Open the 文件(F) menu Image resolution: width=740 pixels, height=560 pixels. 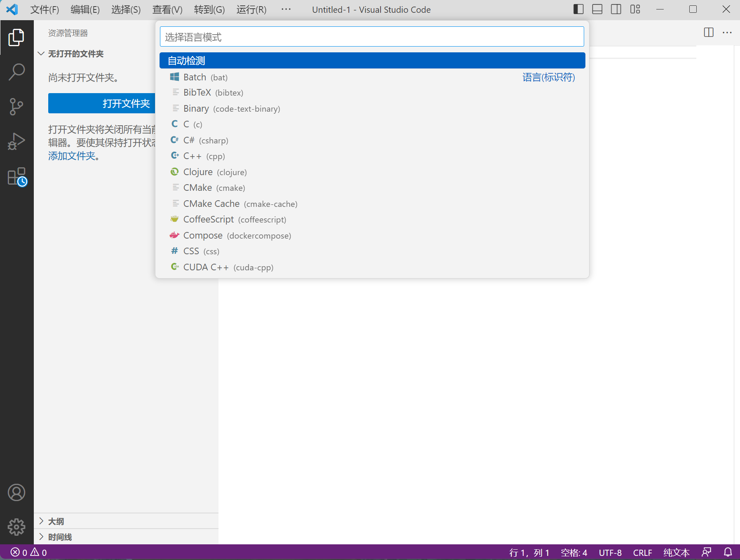[x=45, y=9]
